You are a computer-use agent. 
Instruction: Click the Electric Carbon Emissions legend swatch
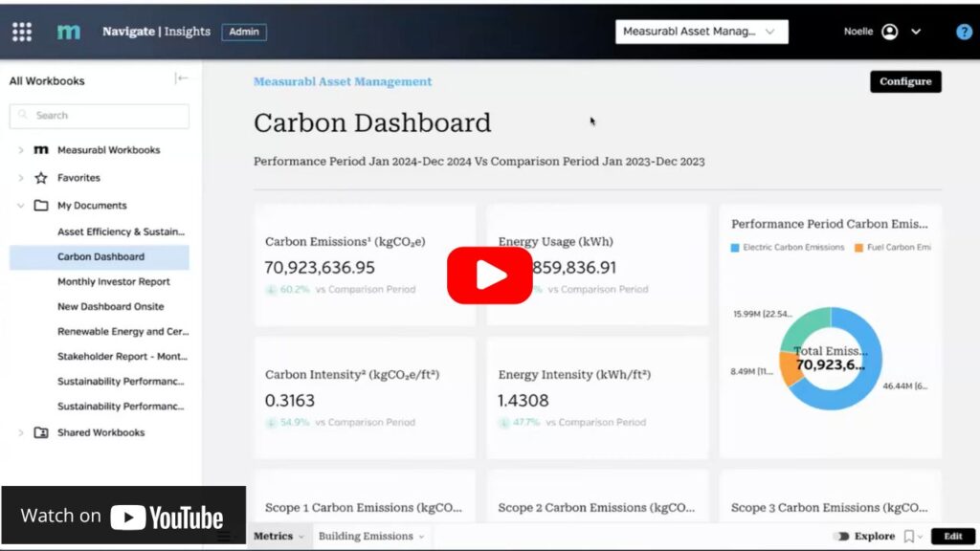point(735,248)
